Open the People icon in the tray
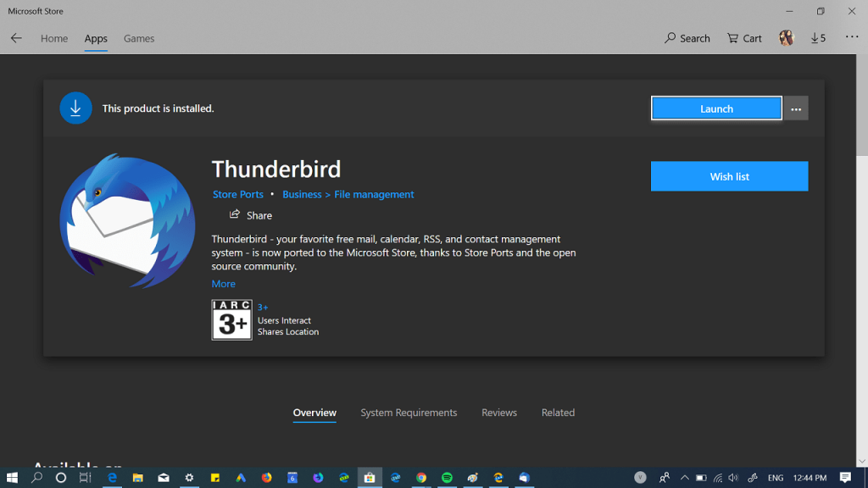The image size is (868, 488). coord(665,478)
